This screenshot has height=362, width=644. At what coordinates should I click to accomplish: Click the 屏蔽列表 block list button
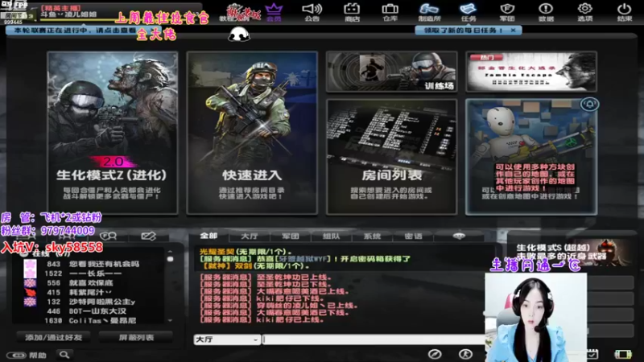click(x=136, y=337)
